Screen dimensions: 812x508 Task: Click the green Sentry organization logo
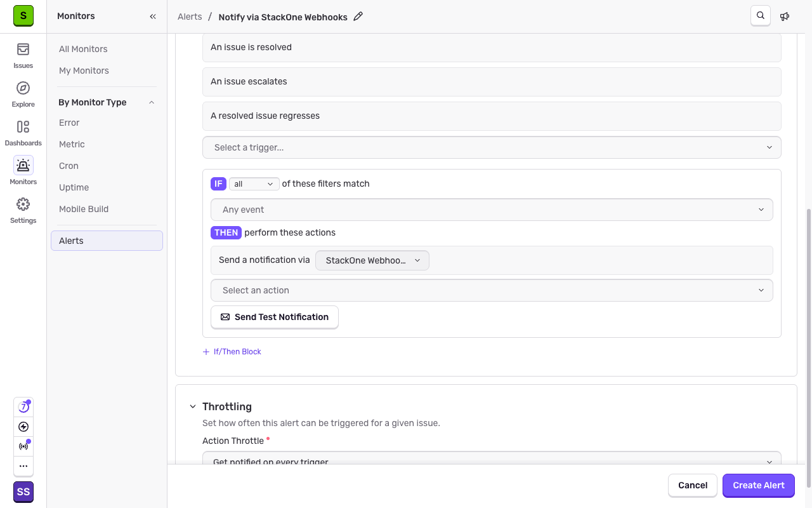[23, 16]
